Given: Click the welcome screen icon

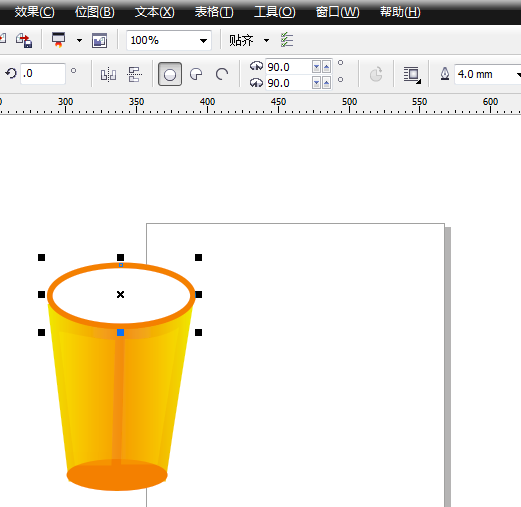Looking at the screenshot, I should coord(99,41).
